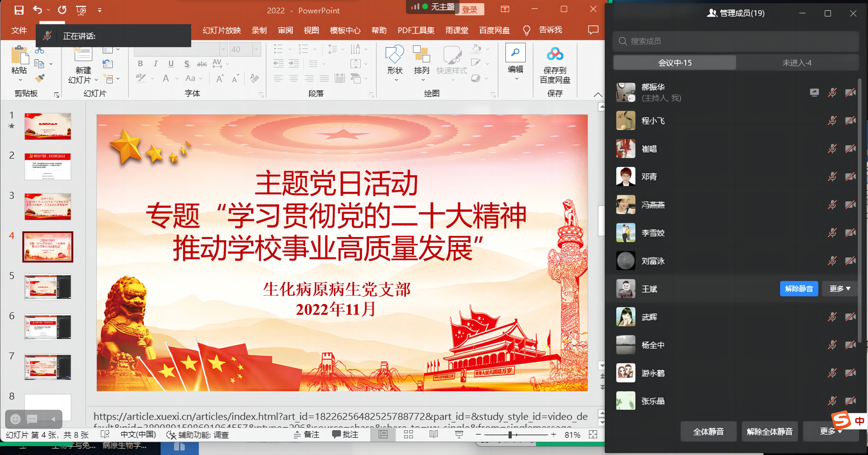Screen dimensions: 868x455
Task: Click the fit slide to window icon
Action: coord(593,435)
